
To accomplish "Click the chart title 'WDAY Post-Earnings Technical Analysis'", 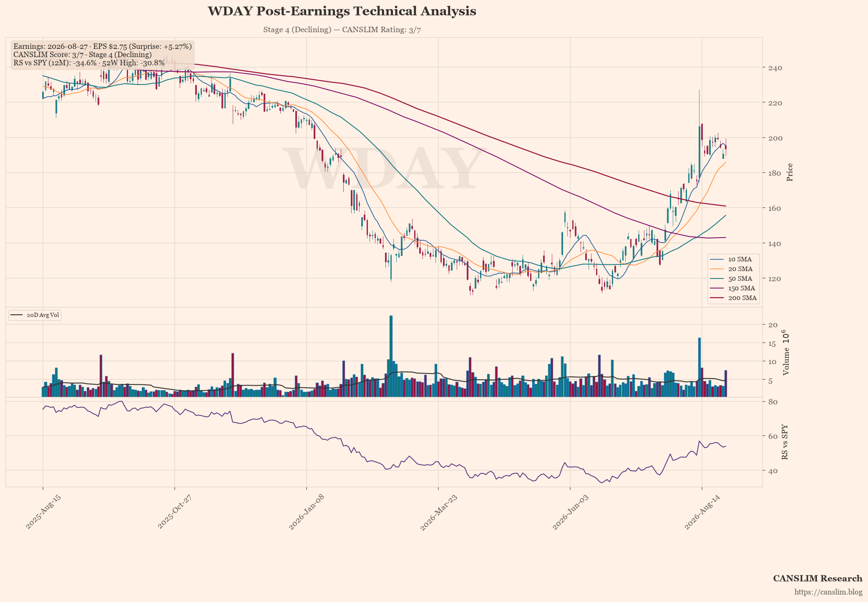I will (342, 11).
